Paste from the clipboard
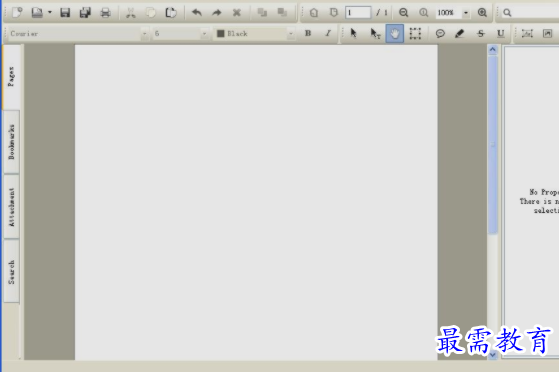This screenshot has height=372, width=559. click(x=171, y=13)
